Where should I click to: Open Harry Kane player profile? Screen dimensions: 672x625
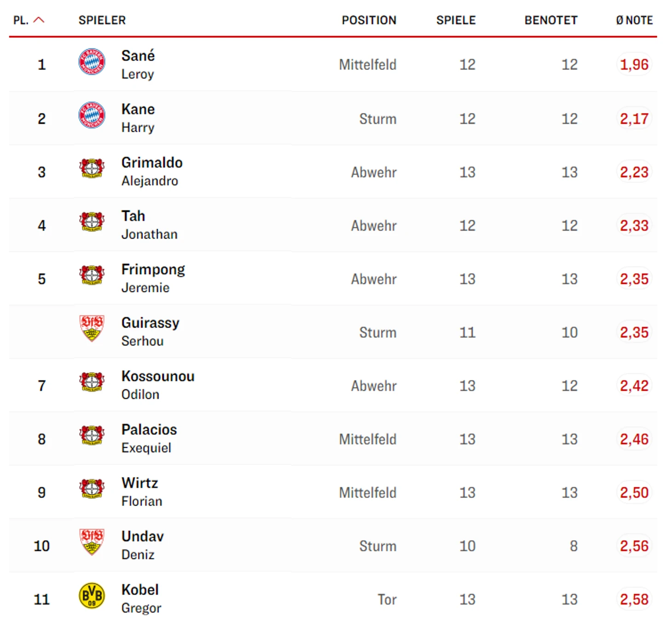point(138,118)
